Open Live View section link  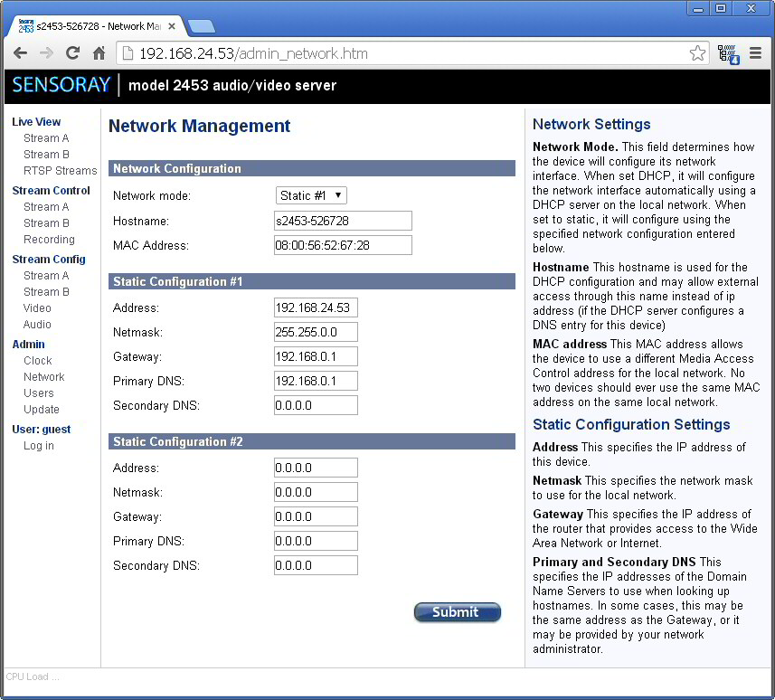point(36,121)
